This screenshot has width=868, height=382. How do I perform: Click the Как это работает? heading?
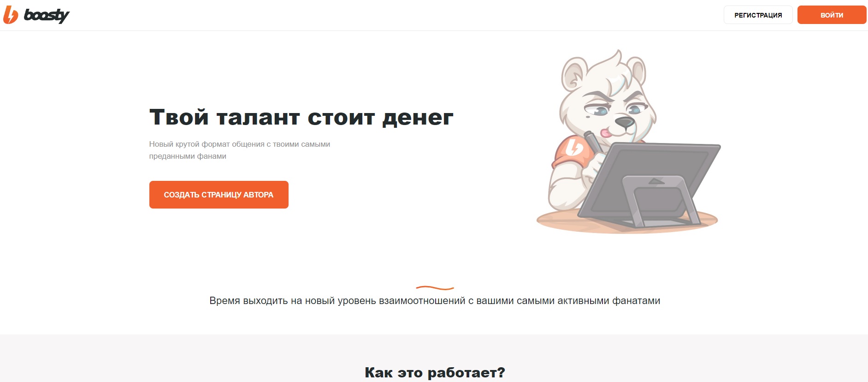(435, 372)
